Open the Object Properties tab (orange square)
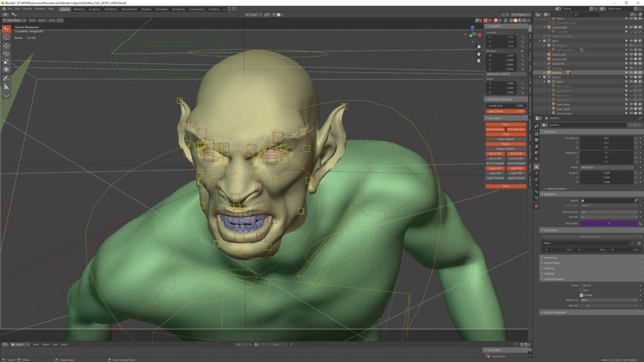This screenshot has height=362, width=644. pos(537,166)
